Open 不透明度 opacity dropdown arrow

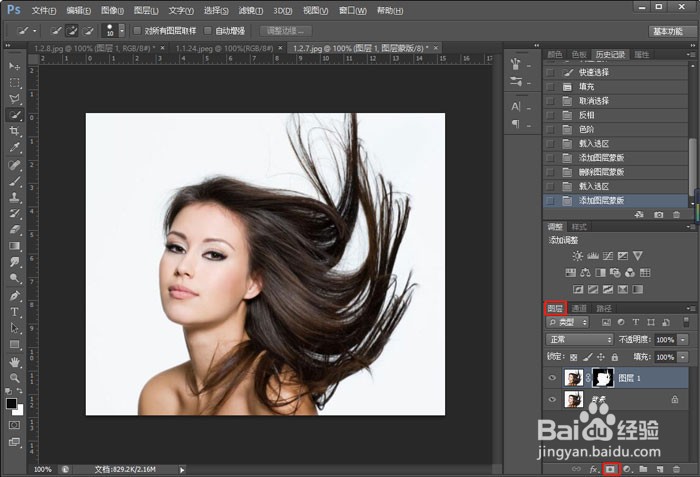(x=683, y=339)
